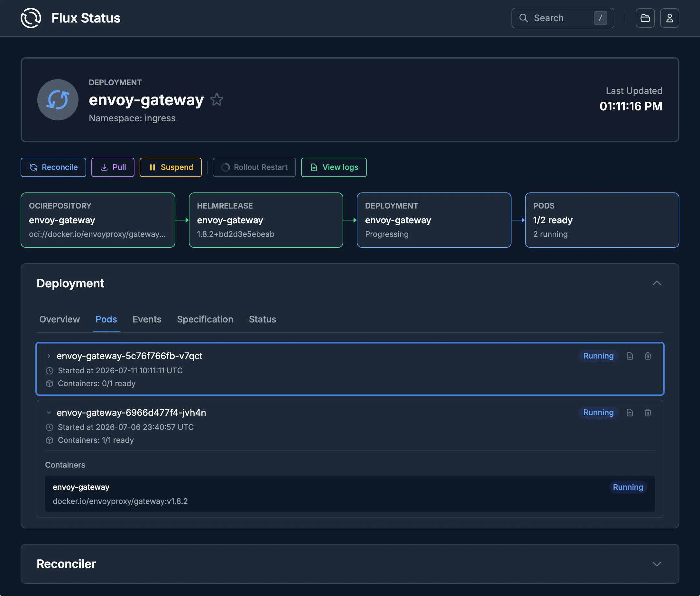Click the download icon in Pull button
The width and height of the screenshot is (700, 596).
tap(104, 168)
